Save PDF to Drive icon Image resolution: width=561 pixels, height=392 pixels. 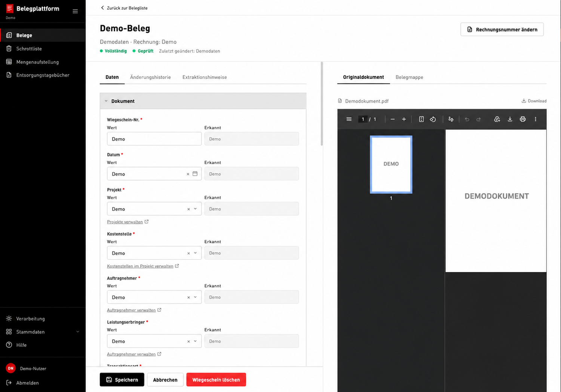497,119
